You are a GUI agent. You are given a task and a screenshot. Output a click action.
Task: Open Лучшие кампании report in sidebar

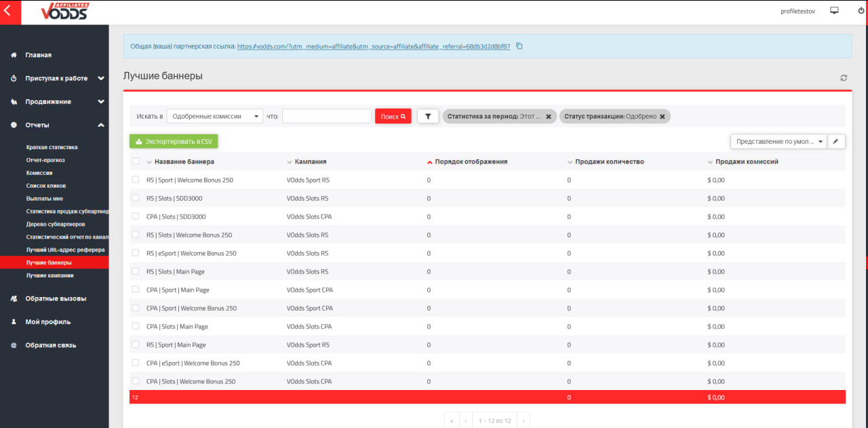coord(50,275)
